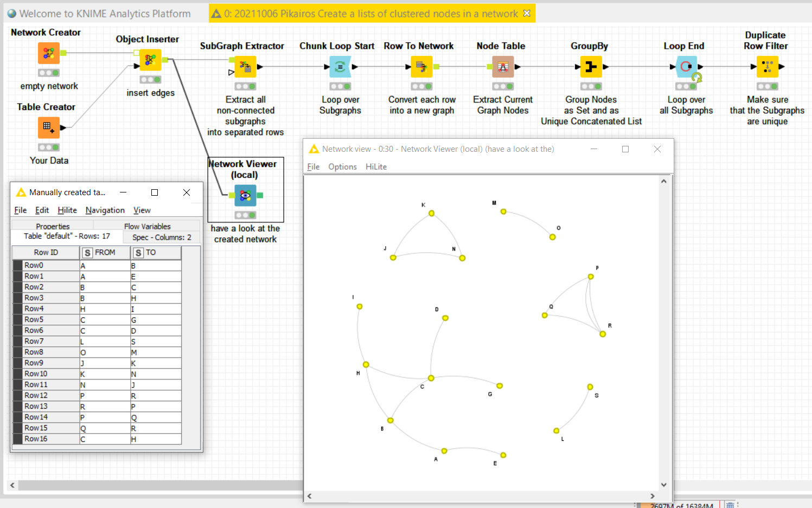Open the Options menu in Network view
812x508 pixels.
click(342, 167)
